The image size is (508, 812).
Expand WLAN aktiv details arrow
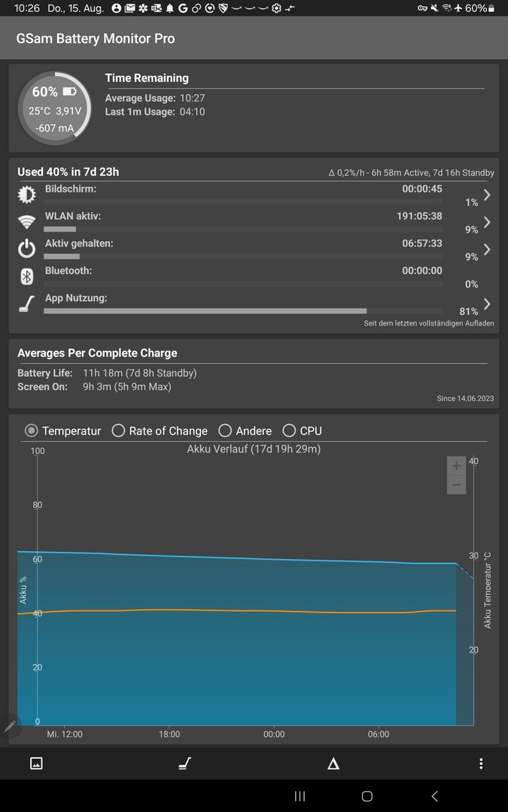point(487,222)
